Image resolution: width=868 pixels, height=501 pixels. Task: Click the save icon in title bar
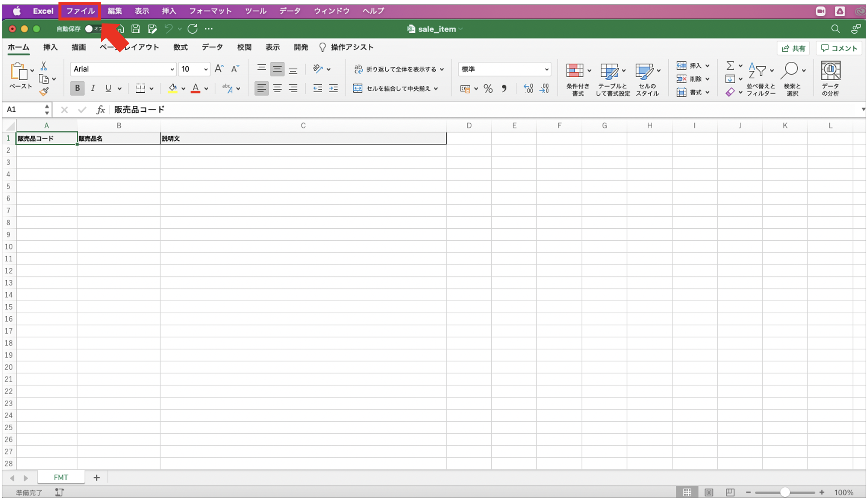click(x=136, y=29)
